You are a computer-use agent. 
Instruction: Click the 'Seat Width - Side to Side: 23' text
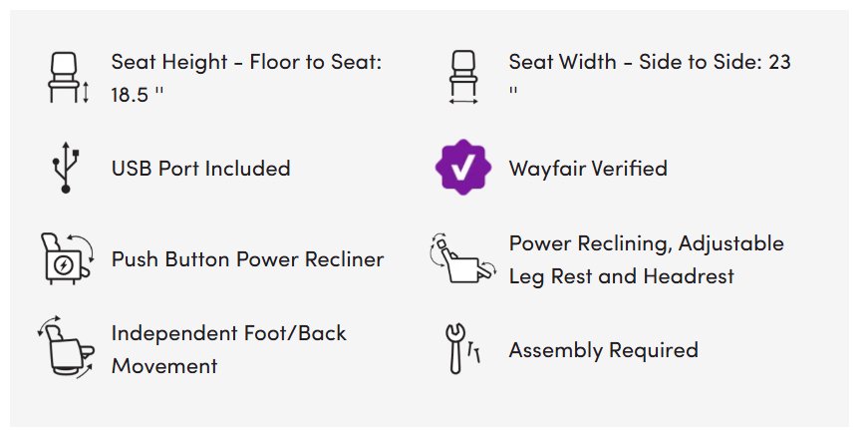(x=650, y=62)
